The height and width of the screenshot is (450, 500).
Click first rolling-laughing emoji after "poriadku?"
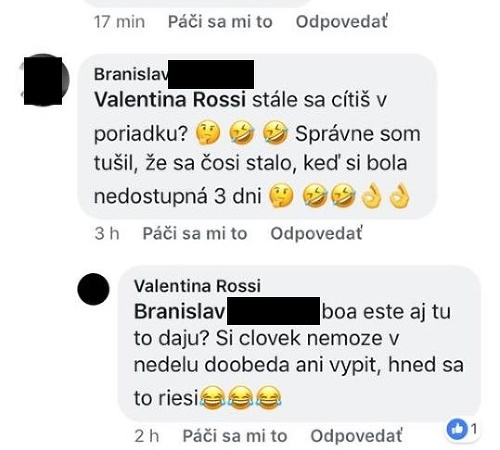[x=242, y=134]
